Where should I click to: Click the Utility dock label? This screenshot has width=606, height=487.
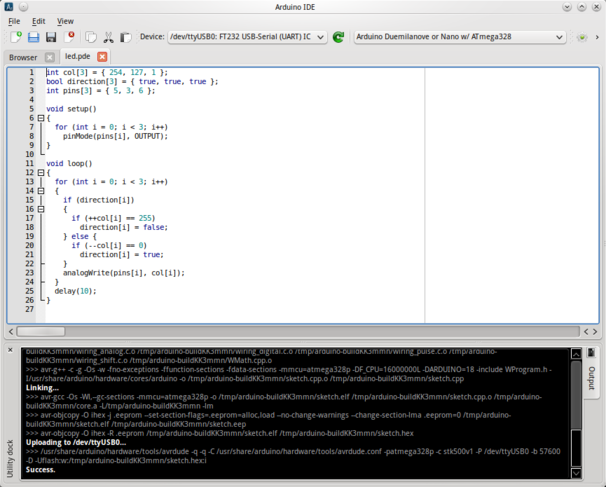(10, 458)
